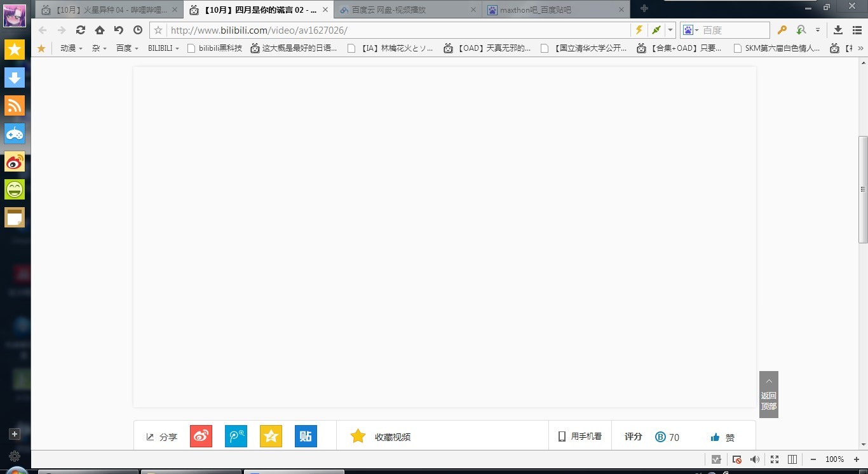This screenshot has width=868, height=474.
Task: Go back to the previous page
Action: click(43, 30)
